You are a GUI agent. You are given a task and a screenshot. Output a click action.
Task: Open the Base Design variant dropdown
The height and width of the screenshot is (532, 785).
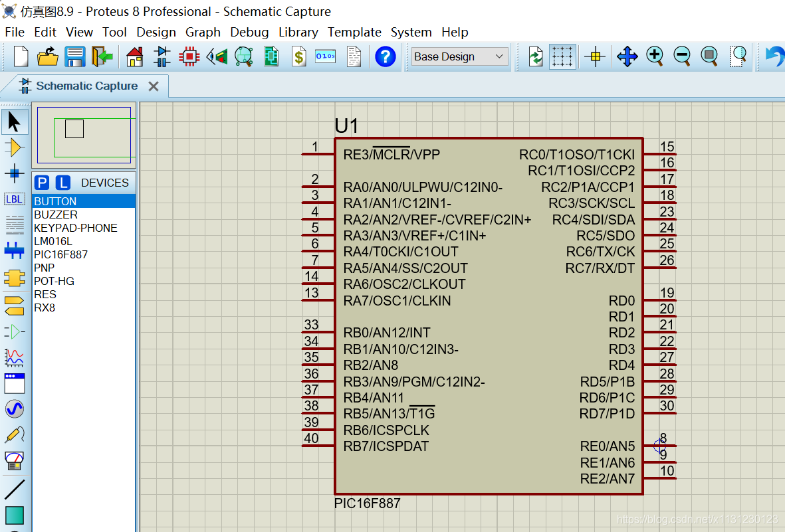(459, 56)
